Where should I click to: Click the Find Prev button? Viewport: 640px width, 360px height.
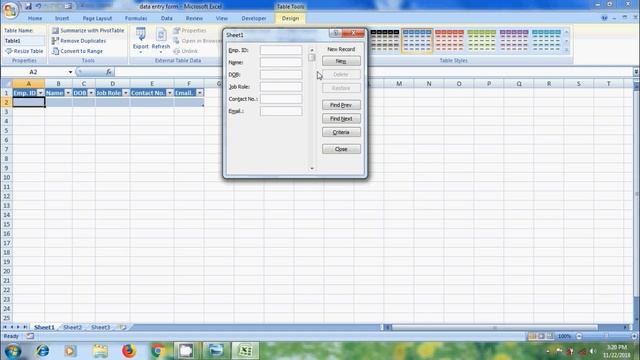click(x=341, y=105)
